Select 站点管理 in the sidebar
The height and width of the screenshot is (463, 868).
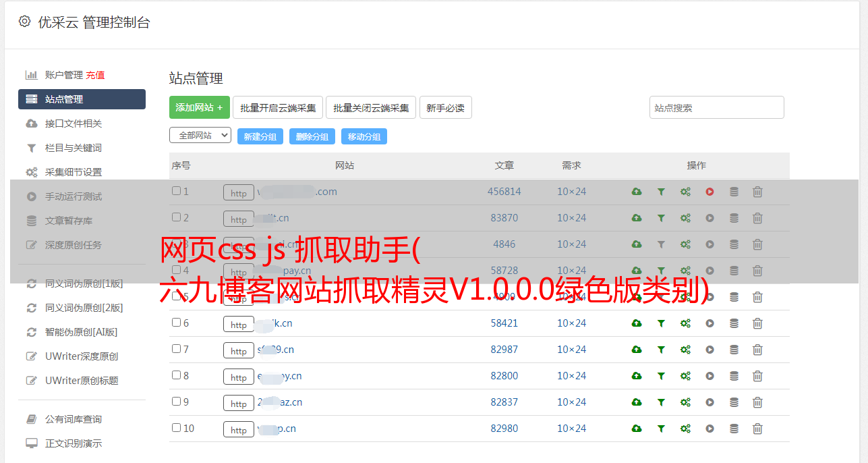82,99
